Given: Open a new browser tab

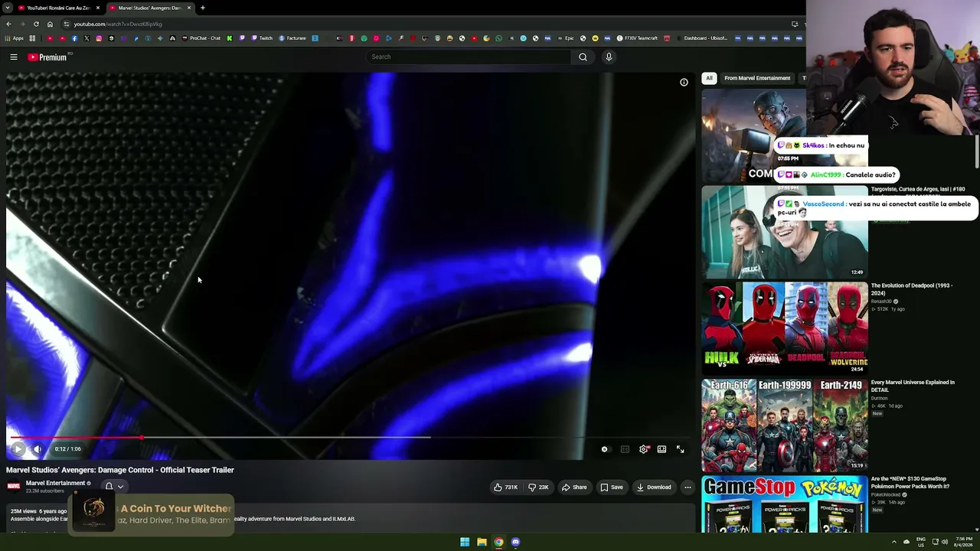Looking at the screenshot, I should 203,8.
